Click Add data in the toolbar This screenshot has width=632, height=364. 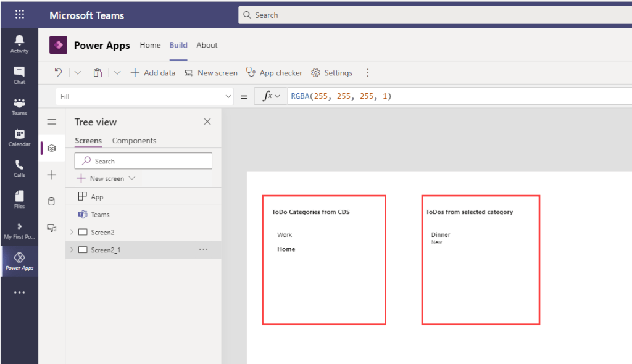pos(153,73)
